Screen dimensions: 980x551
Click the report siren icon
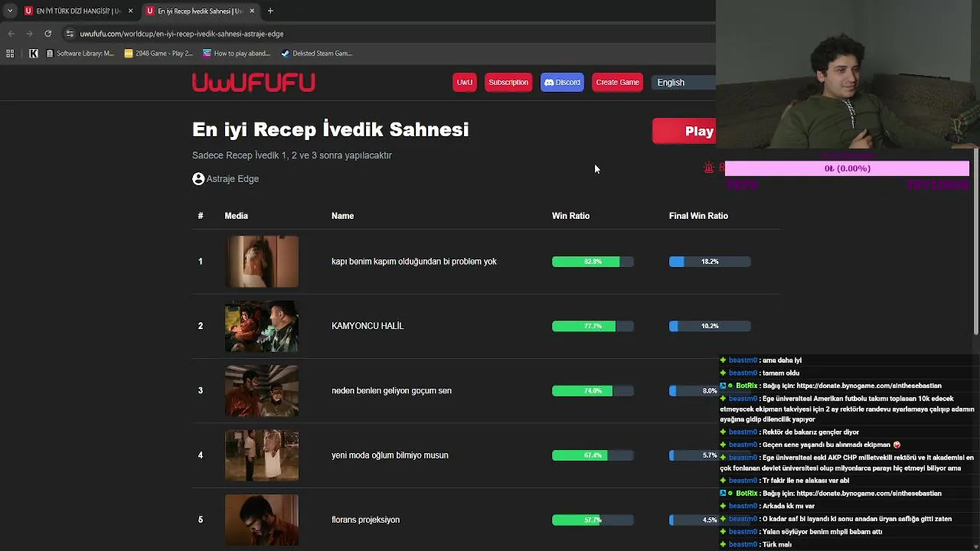[x=709, y=168]
